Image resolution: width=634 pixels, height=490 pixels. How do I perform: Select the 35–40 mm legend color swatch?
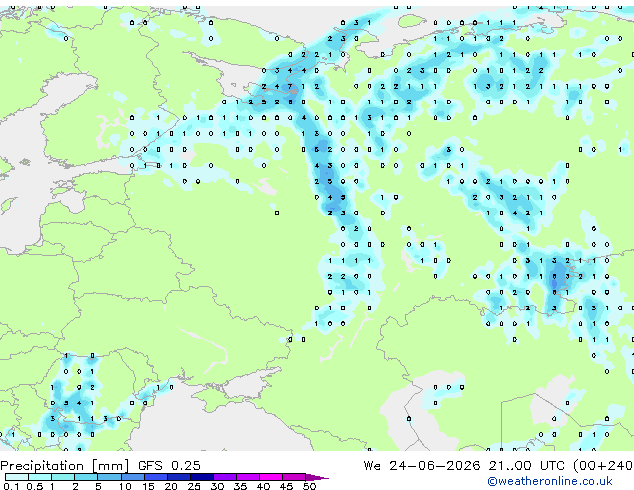point(248,477)
